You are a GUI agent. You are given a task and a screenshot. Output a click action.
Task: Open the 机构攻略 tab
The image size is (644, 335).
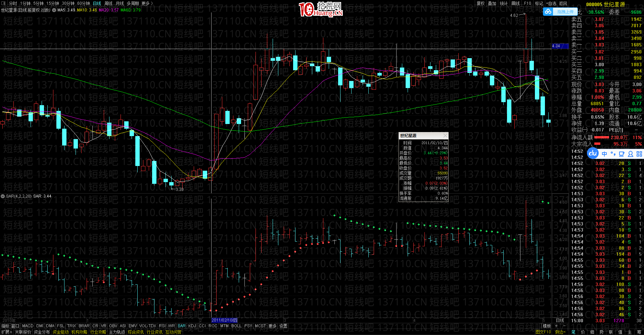pos(79,332)
